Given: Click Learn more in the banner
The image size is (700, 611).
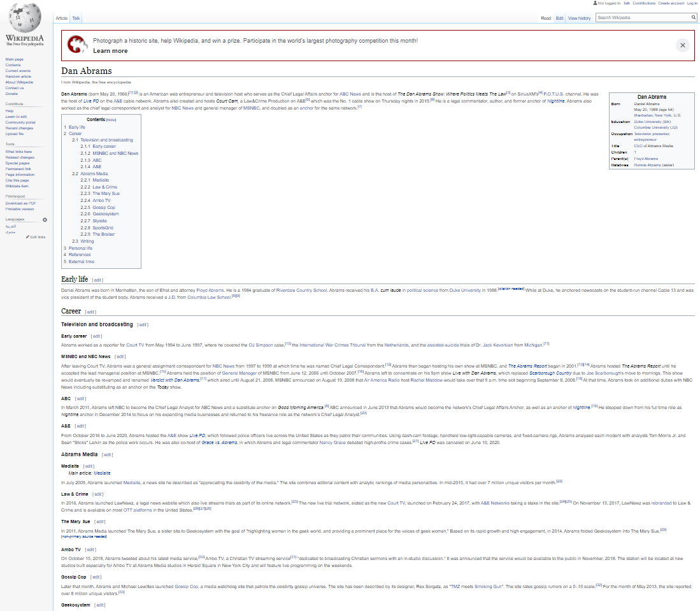Looking at the screenshot, I should pyautogui.click(x=110, y=51).
